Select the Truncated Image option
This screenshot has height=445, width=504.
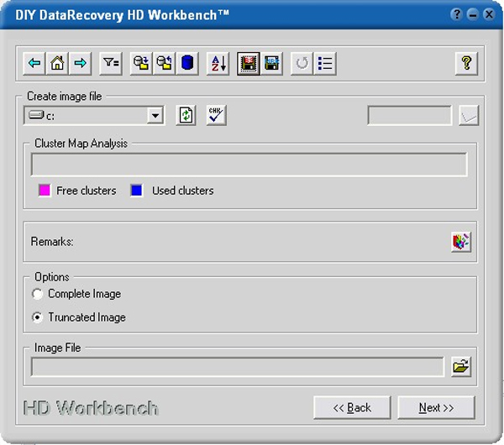click(x=79, y=317)
